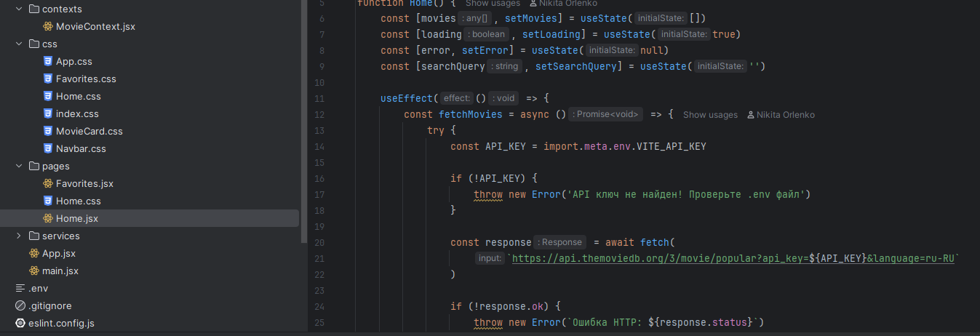The image size is (980, 336).
Task: Click the main.jsx React file icon
Action: [x=34, y=271]
